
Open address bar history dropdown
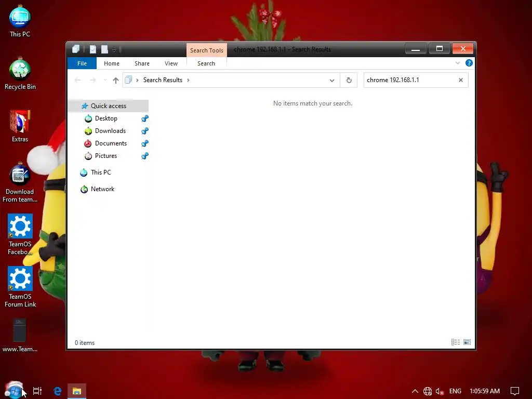click(332, 81)
